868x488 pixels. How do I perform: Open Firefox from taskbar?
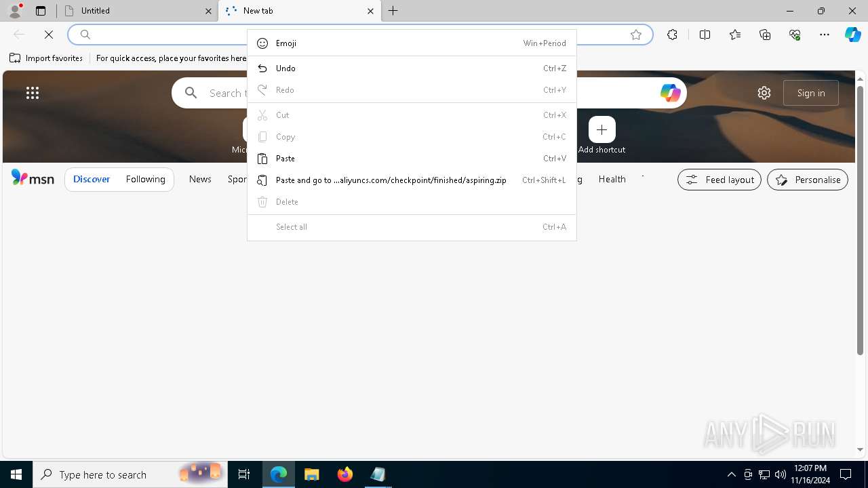(345, 474)
